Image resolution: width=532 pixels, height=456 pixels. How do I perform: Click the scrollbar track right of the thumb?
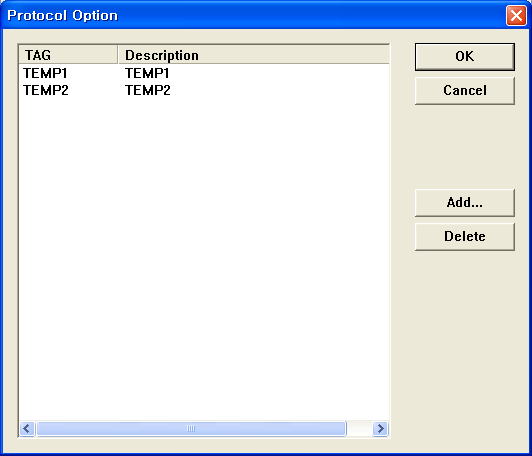(359, 429)
